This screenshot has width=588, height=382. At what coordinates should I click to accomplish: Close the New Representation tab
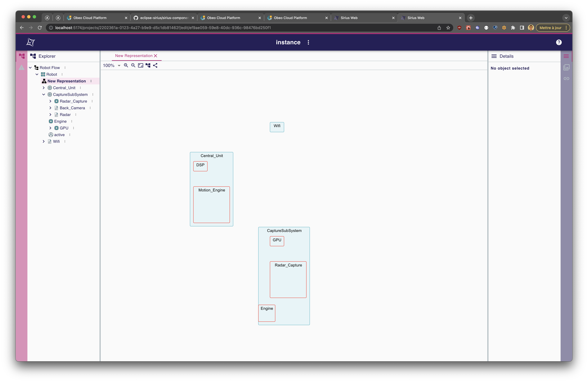[x=155, y=56]
